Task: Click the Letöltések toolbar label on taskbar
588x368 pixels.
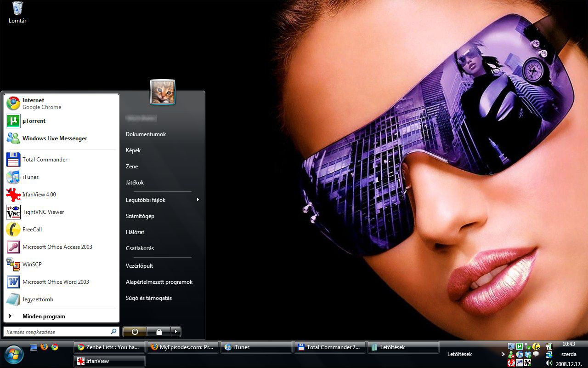Action: (x=459, y=354)
